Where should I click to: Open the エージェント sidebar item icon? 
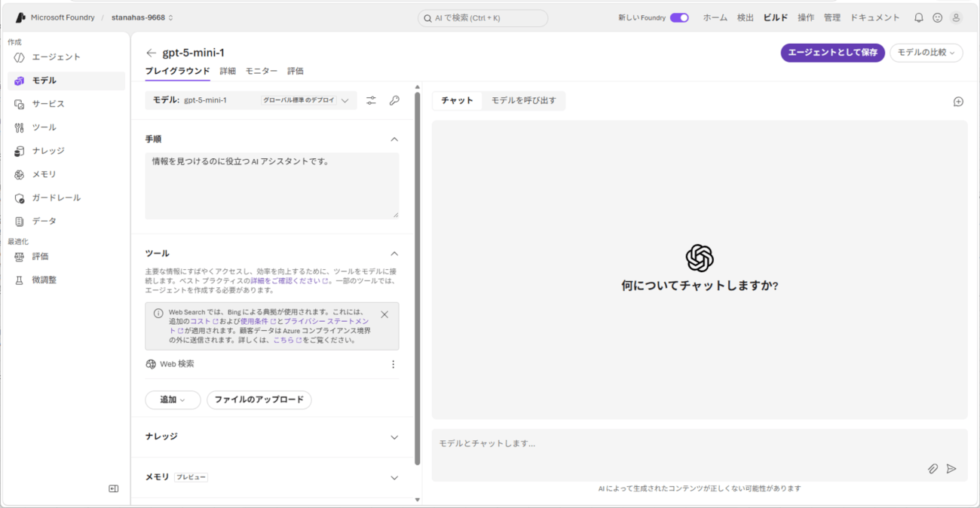pyautogui.click(x=20, y=57)
